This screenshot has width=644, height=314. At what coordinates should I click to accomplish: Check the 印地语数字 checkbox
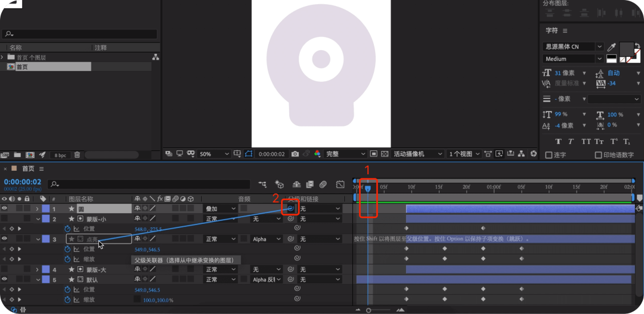click(599, 155)
